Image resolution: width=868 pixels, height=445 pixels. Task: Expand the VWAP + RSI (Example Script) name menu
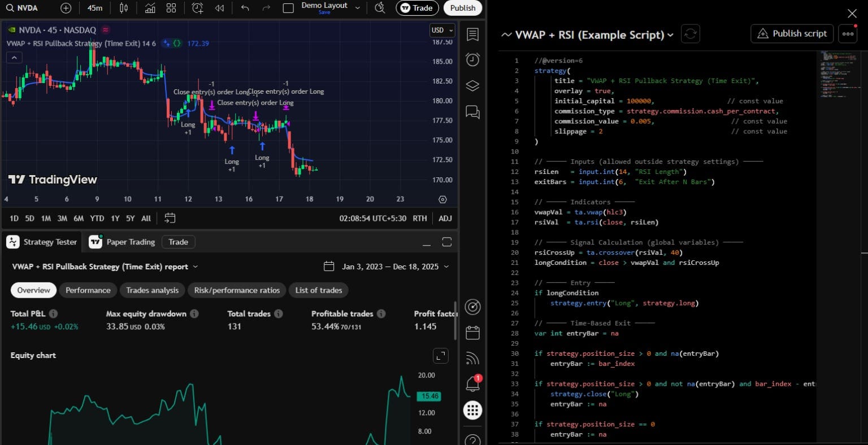click(x=670, y=35)
